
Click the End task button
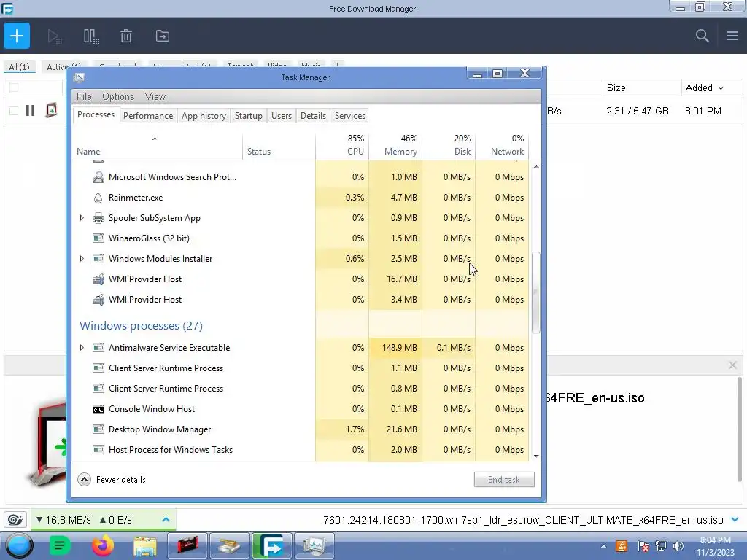504,480
